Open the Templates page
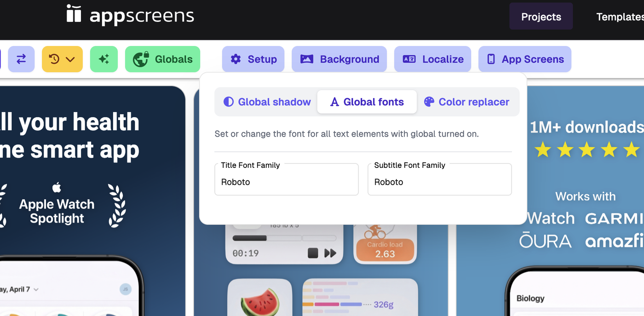Viewport: 644px width, 316px height. pos(619,17)
